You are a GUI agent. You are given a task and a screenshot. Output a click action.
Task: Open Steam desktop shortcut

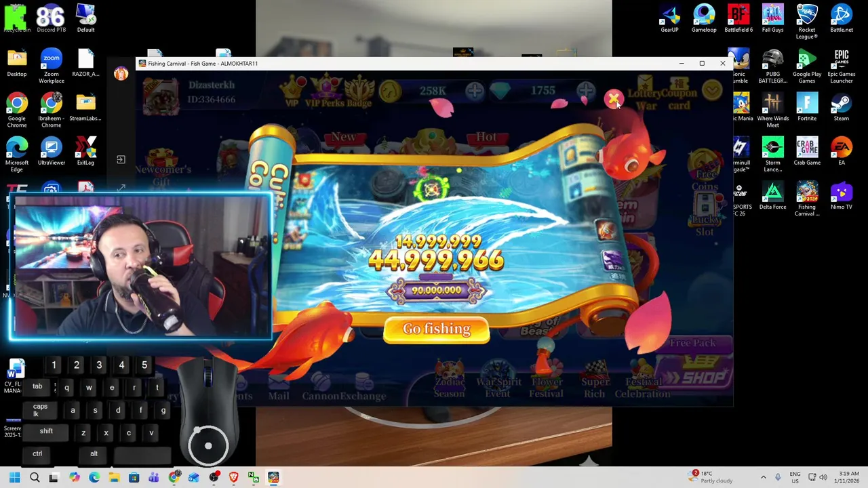(x=842, y=107)
